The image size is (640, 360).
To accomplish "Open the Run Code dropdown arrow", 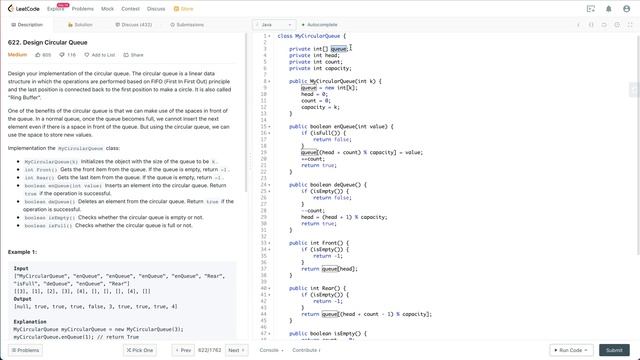I will click(586, 350).
